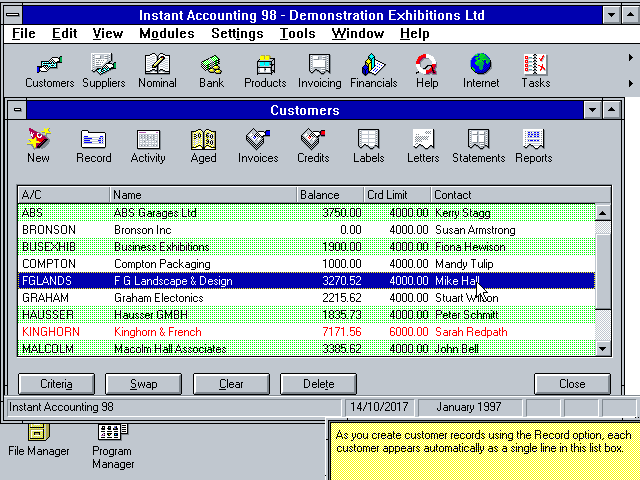Click the Contact column header
Image resolution: width=640 pixels, height=480 pixels.
[x=521, y=195]
